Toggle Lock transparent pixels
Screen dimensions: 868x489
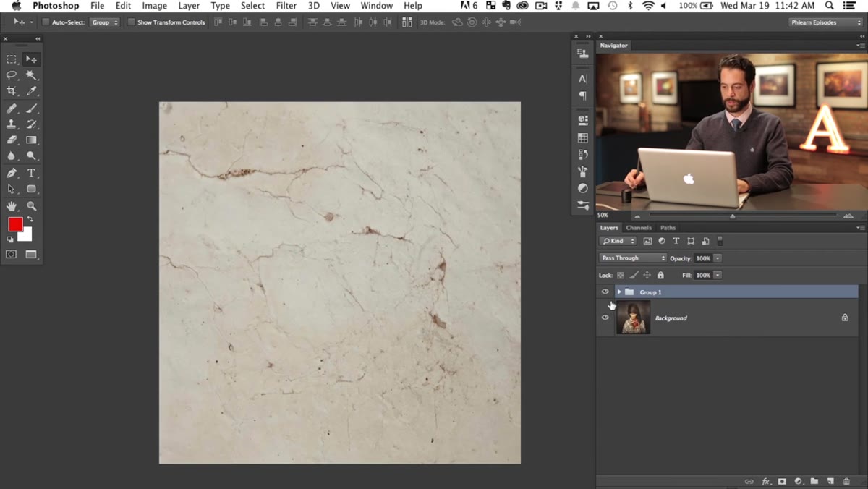[621, 276]
